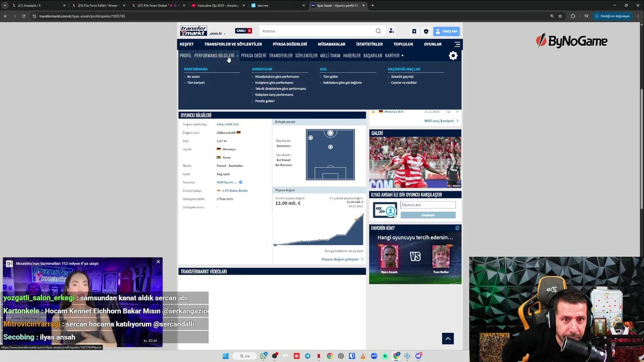This screenshot has width=644, height=362.
Task: Click the search magnifier icon
Action: [x=378, y=31]
